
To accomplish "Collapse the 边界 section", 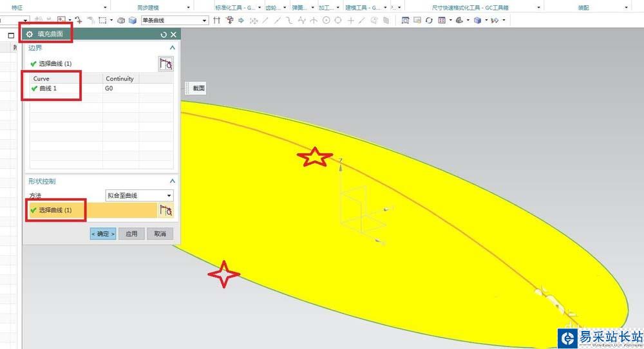I will coord(173,48).
